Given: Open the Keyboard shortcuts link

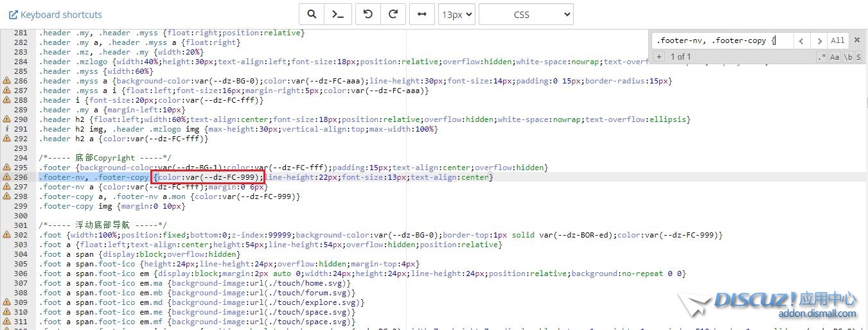Looking at the screenshot, I should click(55, 14).
